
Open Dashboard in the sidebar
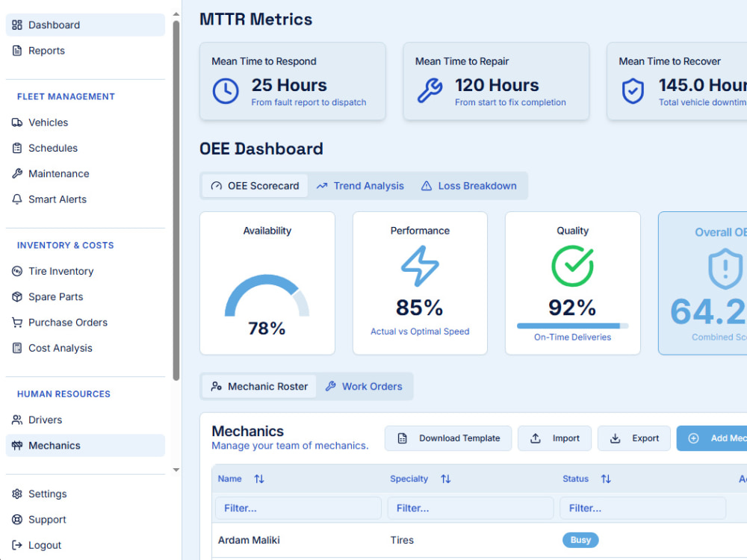tap(85, 25)
